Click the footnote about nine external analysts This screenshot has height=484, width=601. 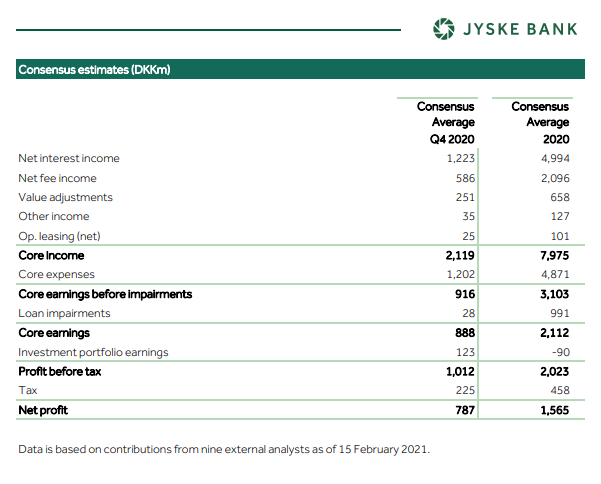[224, 449]
